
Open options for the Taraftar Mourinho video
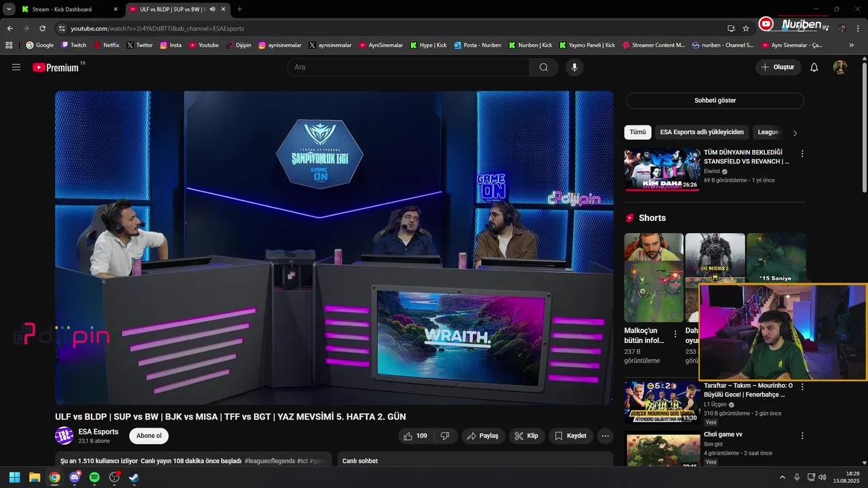tap(802, 386)
